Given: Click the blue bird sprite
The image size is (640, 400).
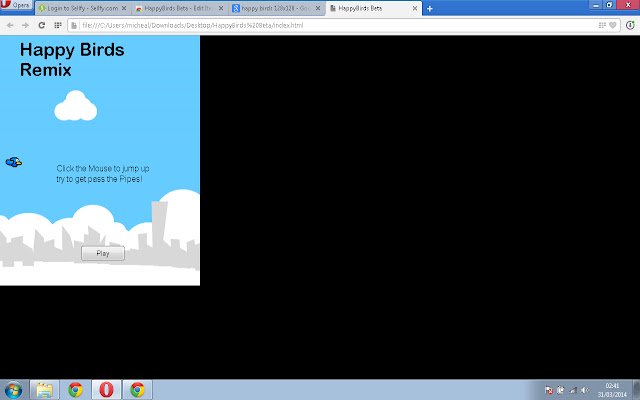Looking at the screenshot, I should click(x=13, y=162).
